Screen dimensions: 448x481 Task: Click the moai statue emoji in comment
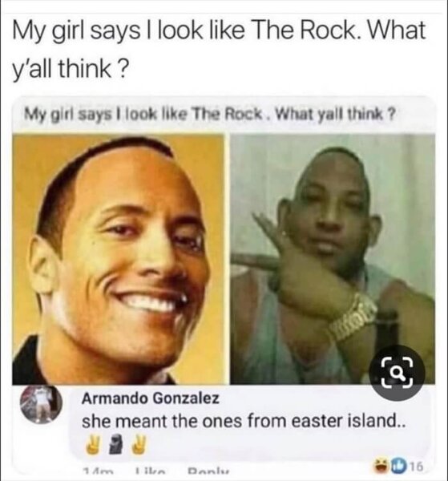coord(115,443)
